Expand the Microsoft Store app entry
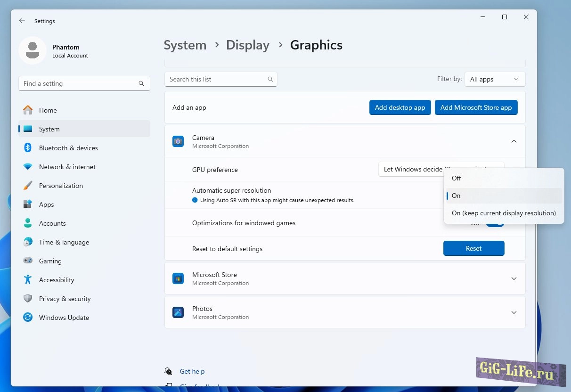The width and height of the screenshot is (571, 392). [x=514, y=278]
